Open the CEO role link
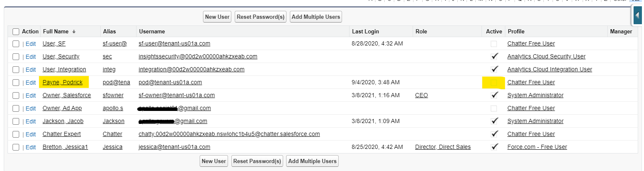The height and width of the screenshot is (171, 644). point(421,96)
